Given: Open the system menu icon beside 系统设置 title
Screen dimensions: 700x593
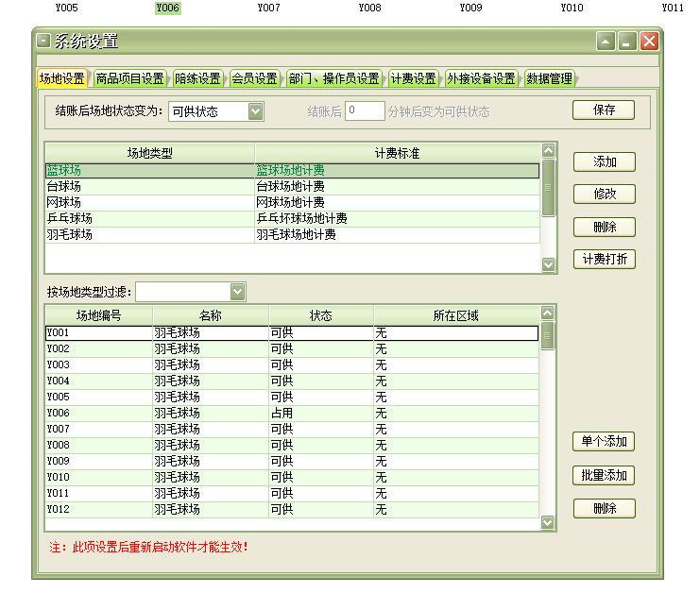Looking at the screenshot, I should [43, 41].
